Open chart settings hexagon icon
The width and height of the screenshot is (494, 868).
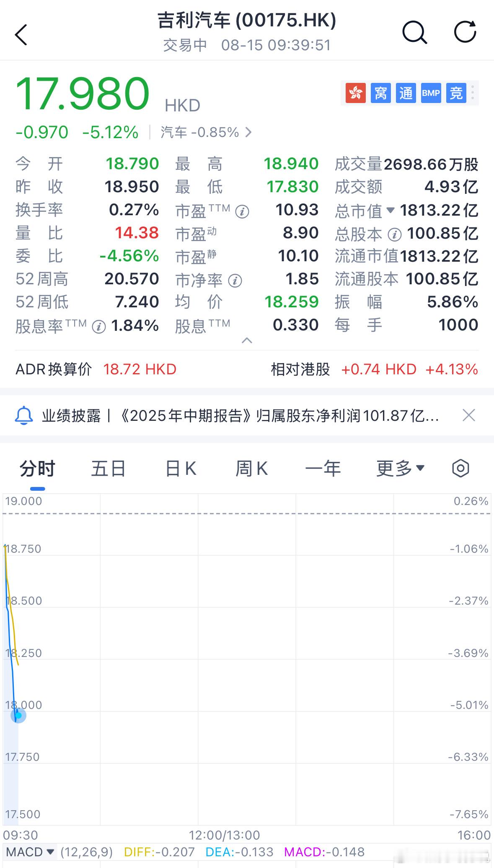point(460,468)
